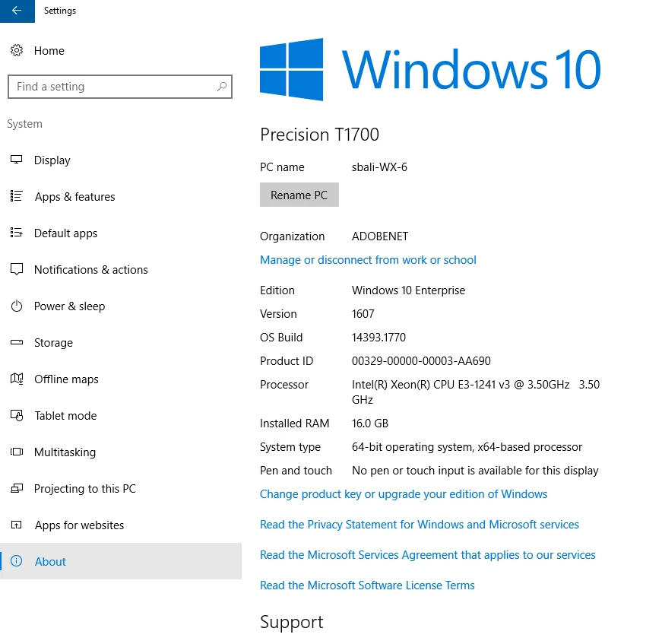Click the Intel Xeon processor text
The image size is (662, 644).
coord(475,392)
